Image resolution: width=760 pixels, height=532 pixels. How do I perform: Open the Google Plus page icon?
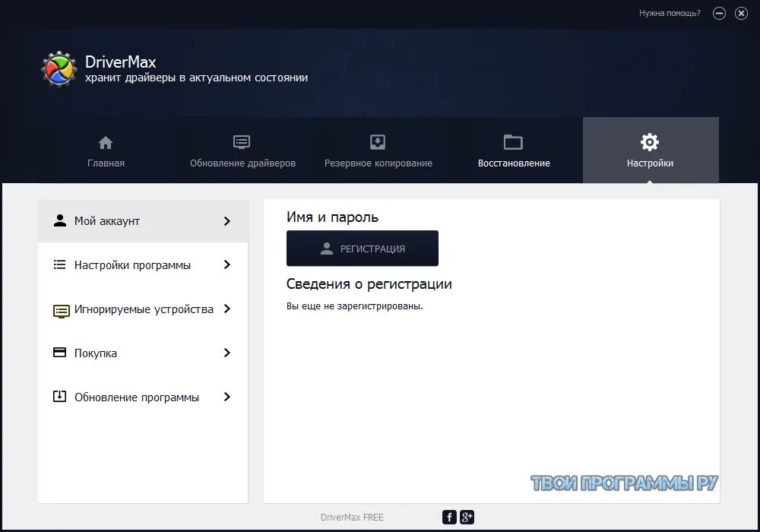click(467, 517)
